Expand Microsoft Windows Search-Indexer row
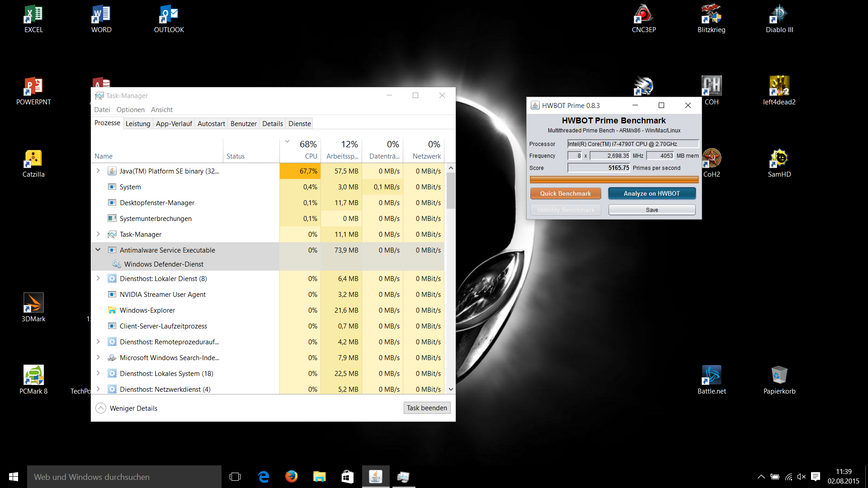The height and width of the screenshot is (488, 868). pyautogui.click(x=98, y=357)
